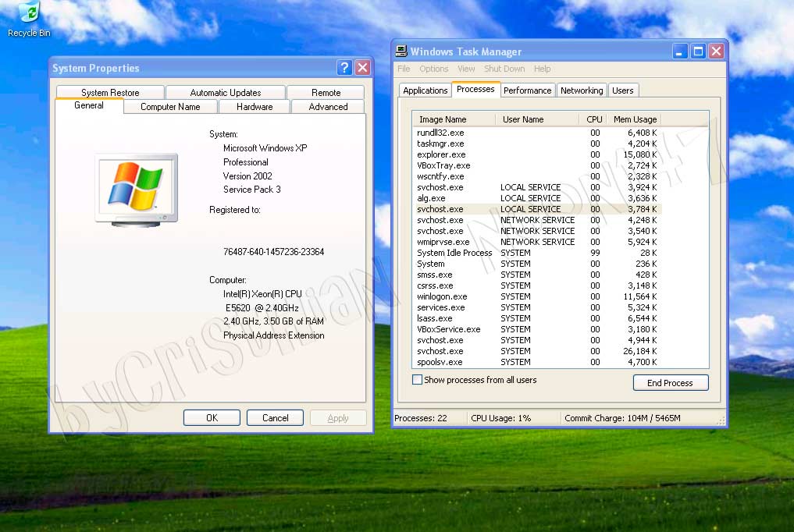Click the Apply button in System Properties

click(x=338, y=417)
